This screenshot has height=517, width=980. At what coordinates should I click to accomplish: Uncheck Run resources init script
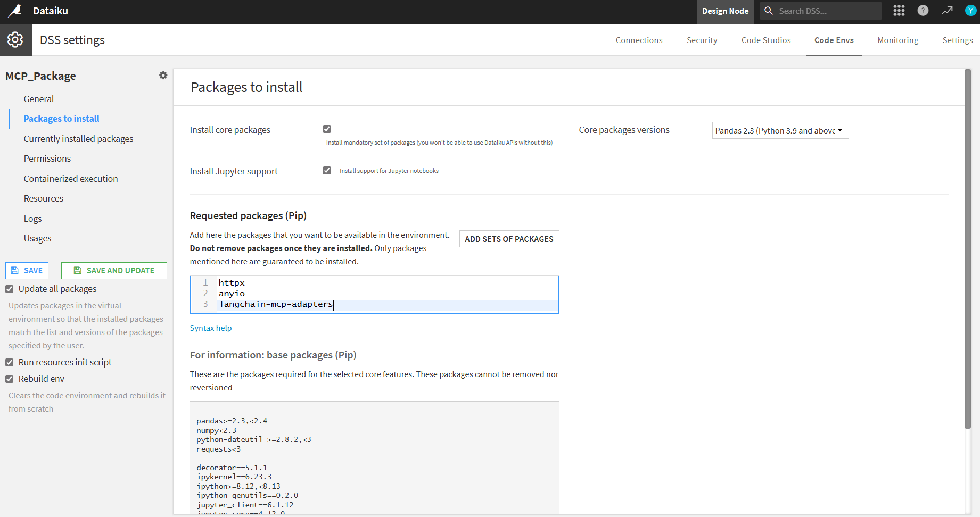click(9, 362)
